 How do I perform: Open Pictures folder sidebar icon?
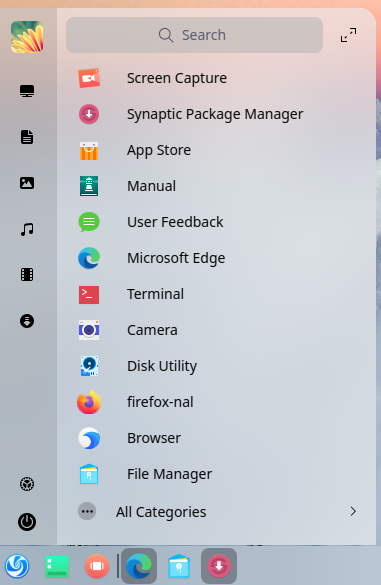pos(27,183)
